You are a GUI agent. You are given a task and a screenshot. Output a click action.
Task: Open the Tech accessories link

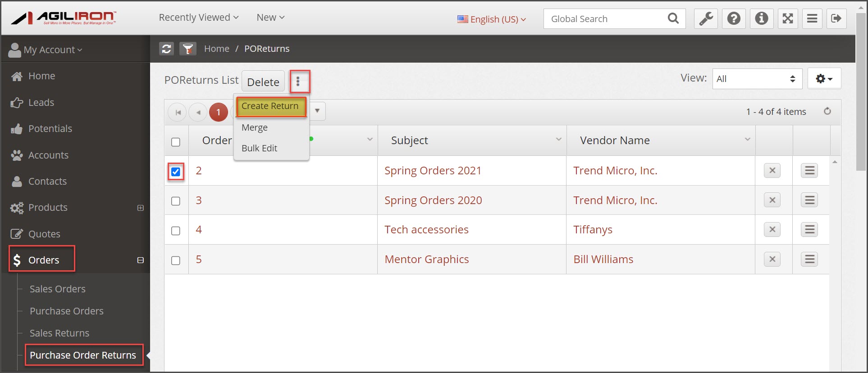tap(426, 230)
